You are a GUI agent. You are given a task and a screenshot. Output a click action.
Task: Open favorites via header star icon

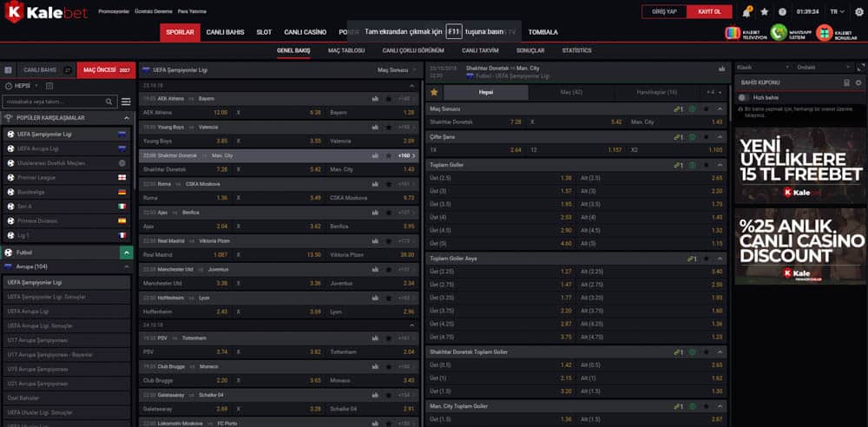click(x=765, y=11)
